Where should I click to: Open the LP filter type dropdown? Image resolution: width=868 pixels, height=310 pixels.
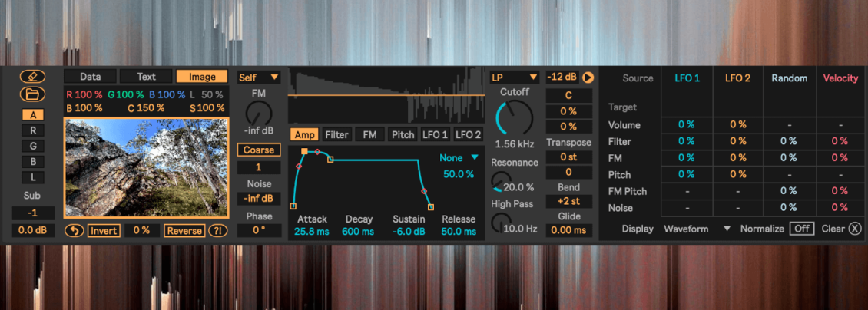(514, 77)
